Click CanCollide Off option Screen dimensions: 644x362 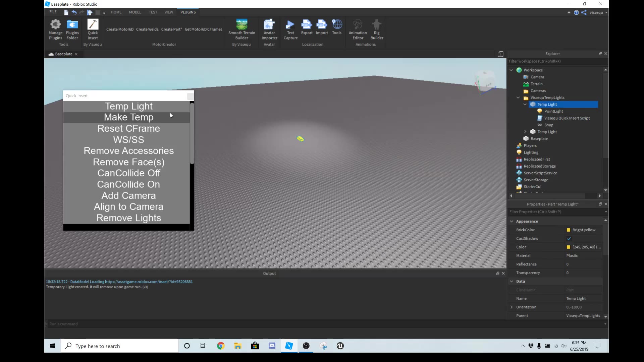tap(128, 173)
